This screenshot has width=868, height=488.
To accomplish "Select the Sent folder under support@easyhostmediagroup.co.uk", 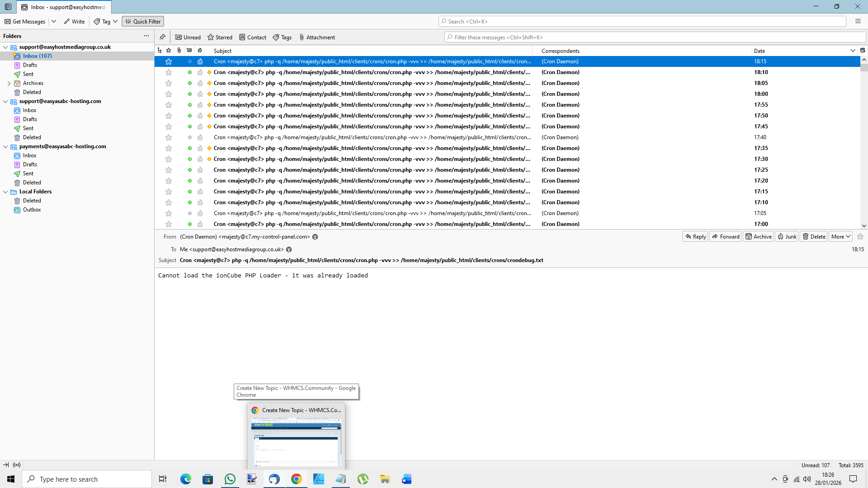I will pyautogui.click(x=28, y=74).
